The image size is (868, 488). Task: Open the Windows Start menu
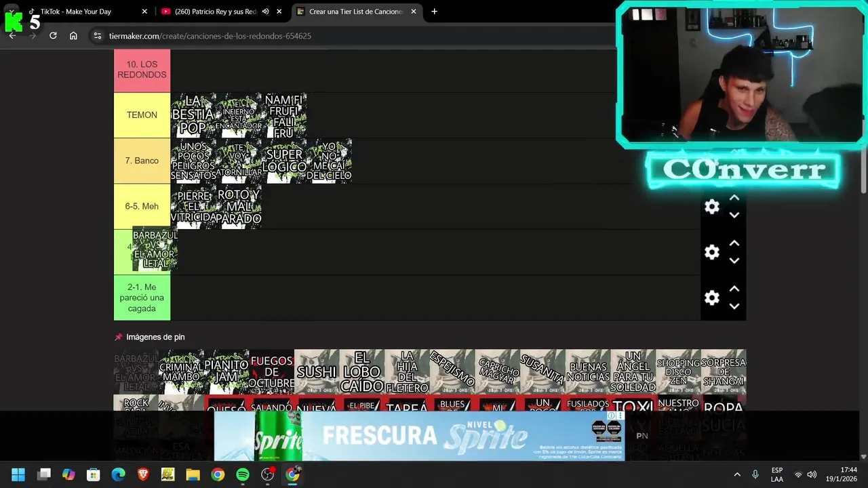point(18,474)
